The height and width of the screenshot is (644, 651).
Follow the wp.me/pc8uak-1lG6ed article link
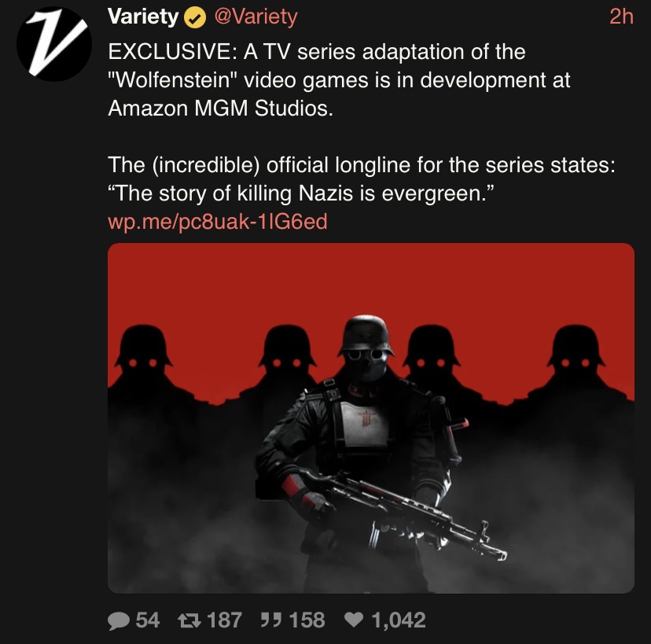click(x=218, y=221)
